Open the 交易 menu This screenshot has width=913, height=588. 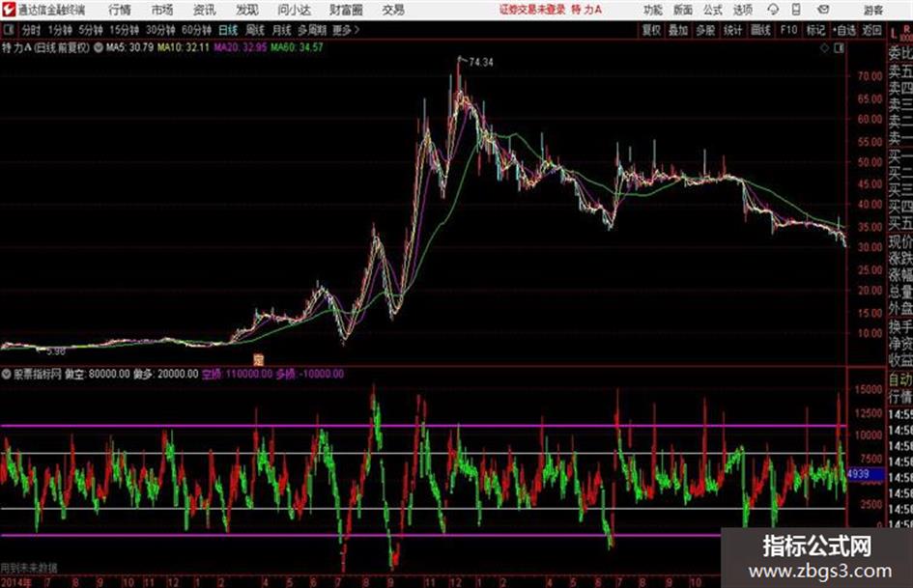(x=393, y=10)
